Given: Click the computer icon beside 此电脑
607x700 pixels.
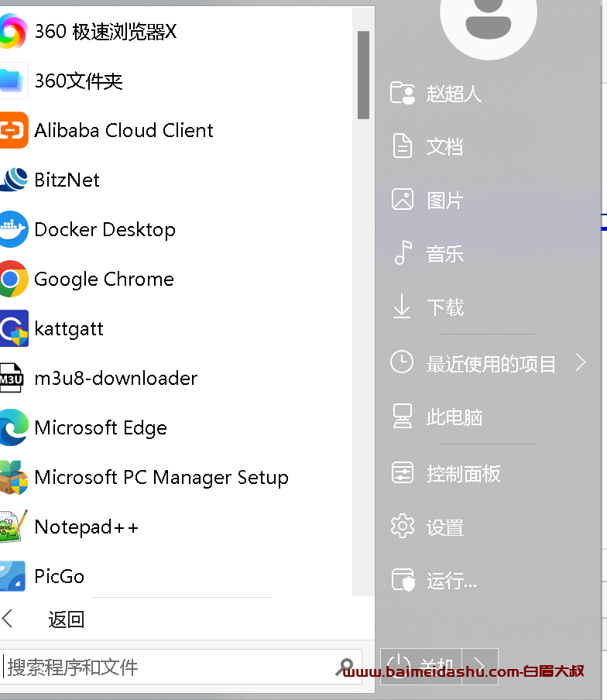Looking at the screenshot, I should click(402, 416).
